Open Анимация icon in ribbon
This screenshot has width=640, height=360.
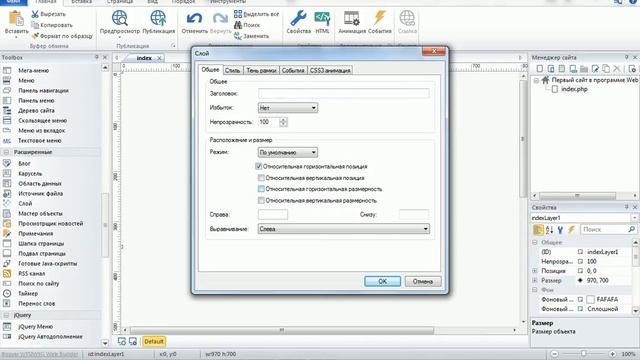click(x=351, y=18)
